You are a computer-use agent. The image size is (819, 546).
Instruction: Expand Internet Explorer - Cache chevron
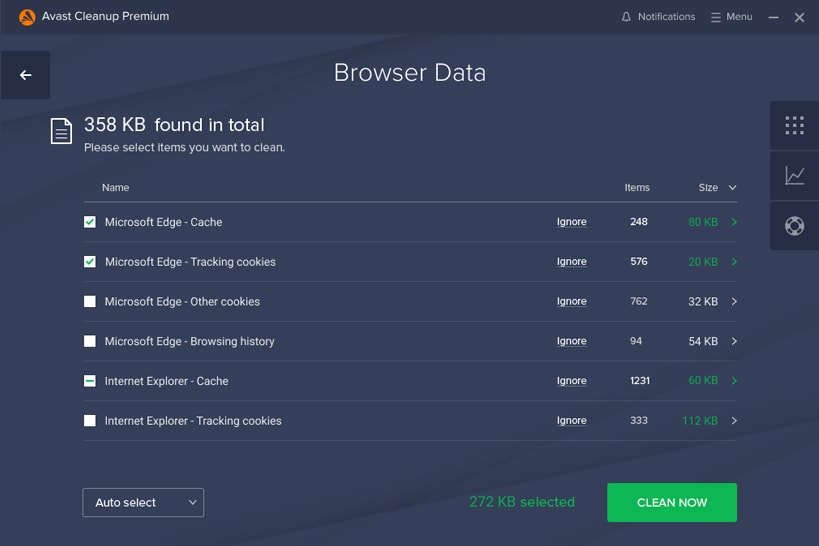pos(734,381)
